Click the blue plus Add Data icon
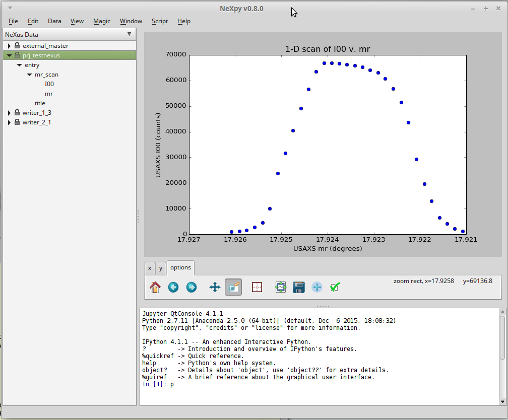Image resolution: width=508 pixels, height=420 pixels. 316,287
